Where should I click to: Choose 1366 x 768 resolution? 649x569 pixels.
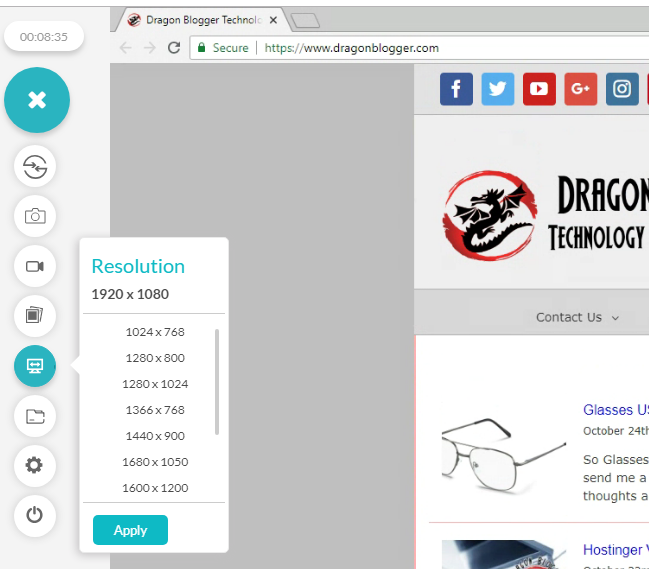(155, 410)
